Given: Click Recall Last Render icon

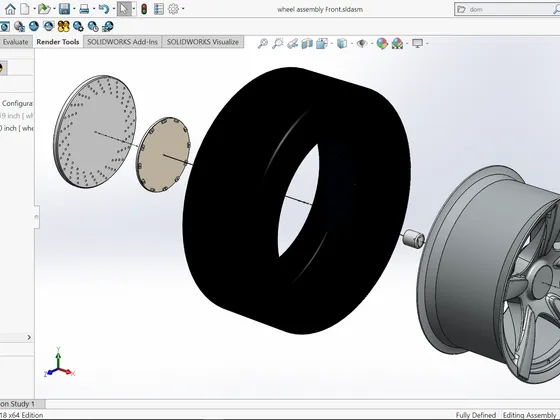Looking at the screenshot, I should pos(108,26).
